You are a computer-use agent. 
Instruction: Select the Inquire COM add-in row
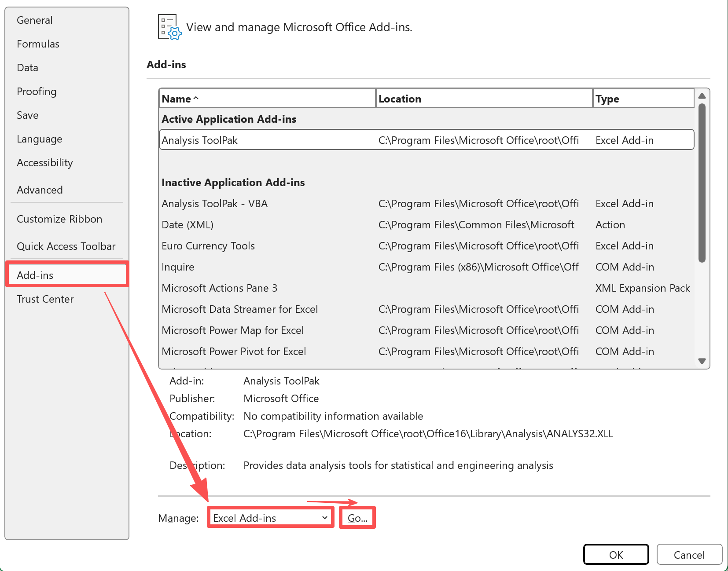(x=178, y=267)
